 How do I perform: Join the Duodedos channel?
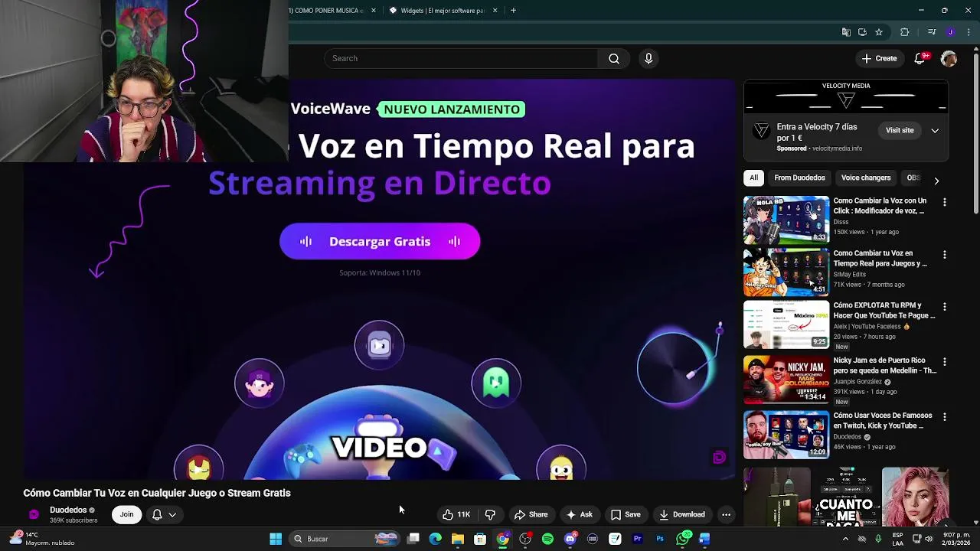(126, 514)
